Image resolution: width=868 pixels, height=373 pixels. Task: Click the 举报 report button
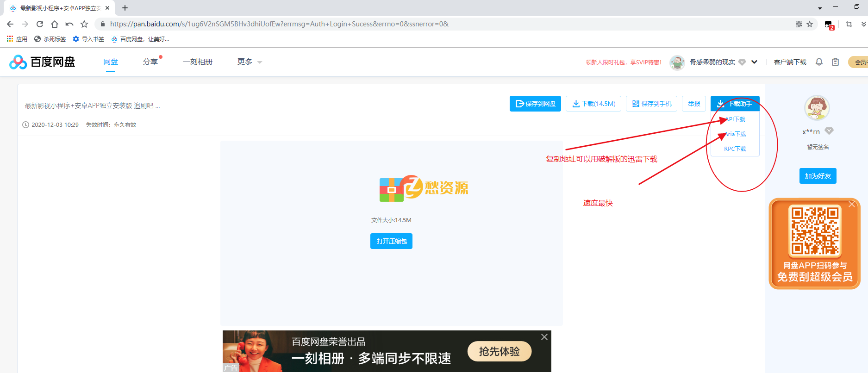coord(694,104)
